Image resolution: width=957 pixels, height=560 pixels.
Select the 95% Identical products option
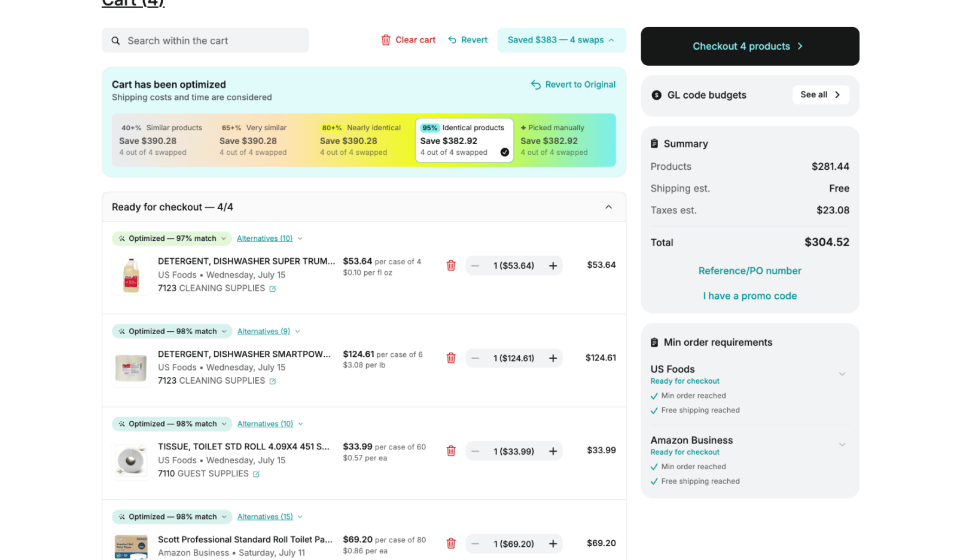click(x=464, y=140)
